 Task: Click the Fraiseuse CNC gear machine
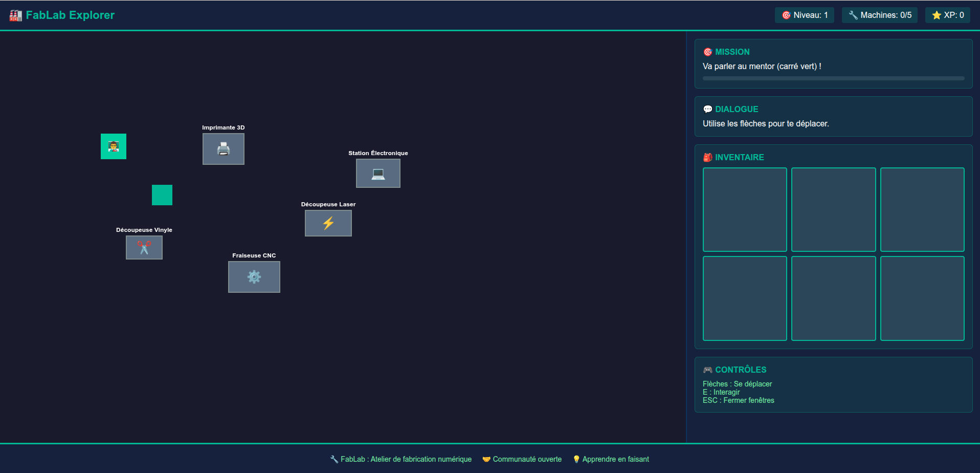click(x=254, y=277)
